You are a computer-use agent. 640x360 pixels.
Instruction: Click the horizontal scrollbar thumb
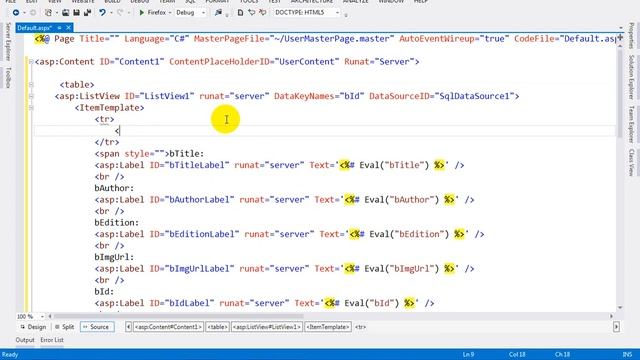179,316
